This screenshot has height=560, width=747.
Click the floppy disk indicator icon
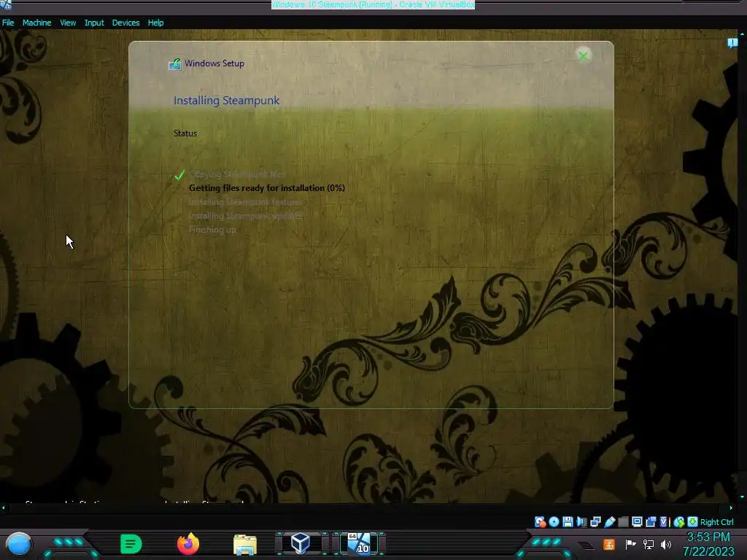[568, 522]
